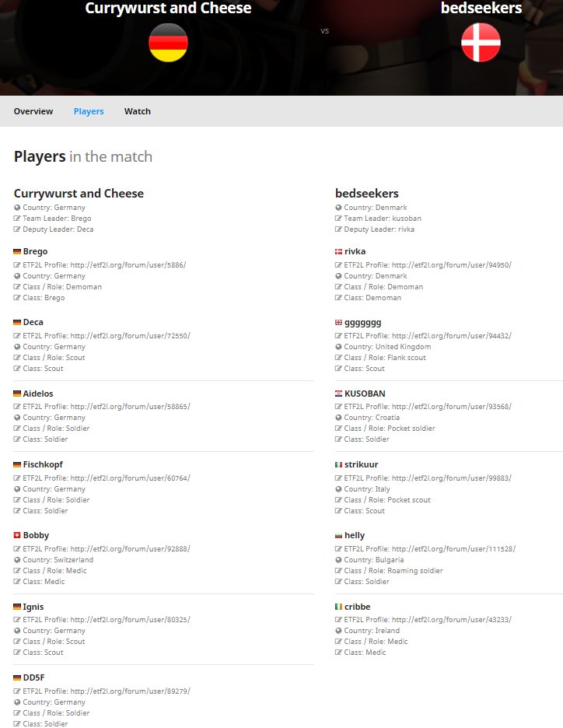
Task: Click edit icon next to Deputy Leader: Deca
Action: coord(17,229)
